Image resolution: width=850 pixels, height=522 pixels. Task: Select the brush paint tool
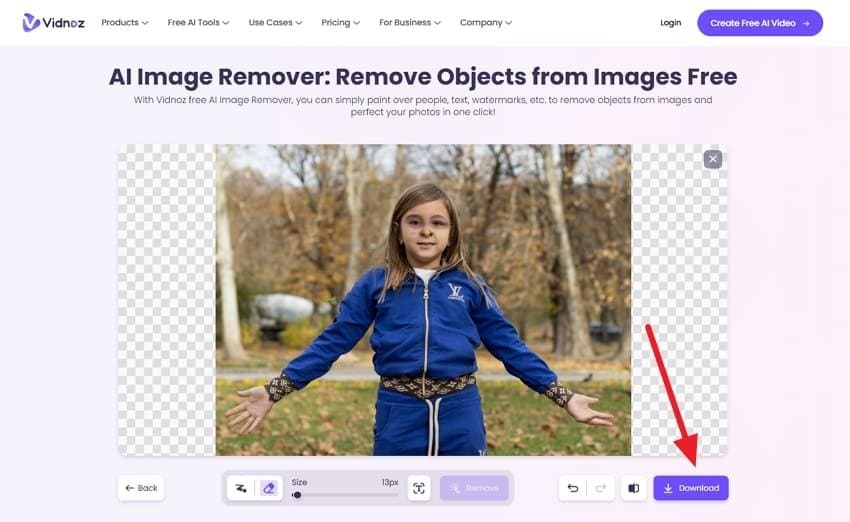click(241, 488)
